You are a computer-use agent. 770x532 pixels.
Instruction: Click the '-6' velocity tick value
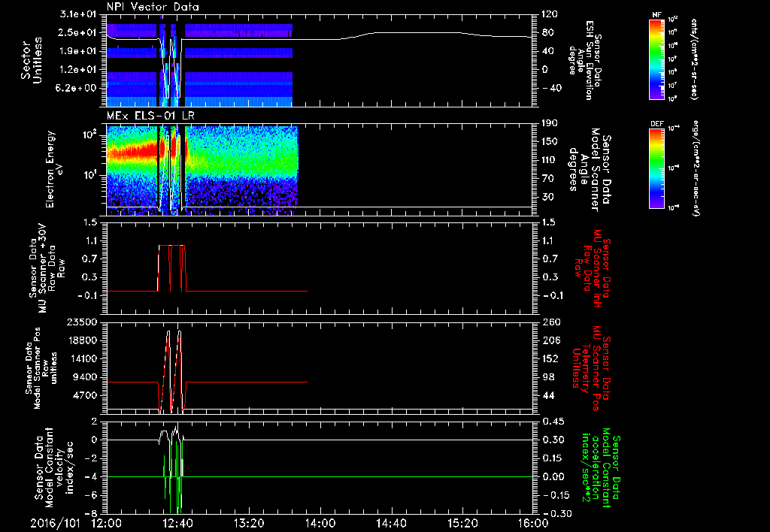pyautogui.click(x=91, y=495)
